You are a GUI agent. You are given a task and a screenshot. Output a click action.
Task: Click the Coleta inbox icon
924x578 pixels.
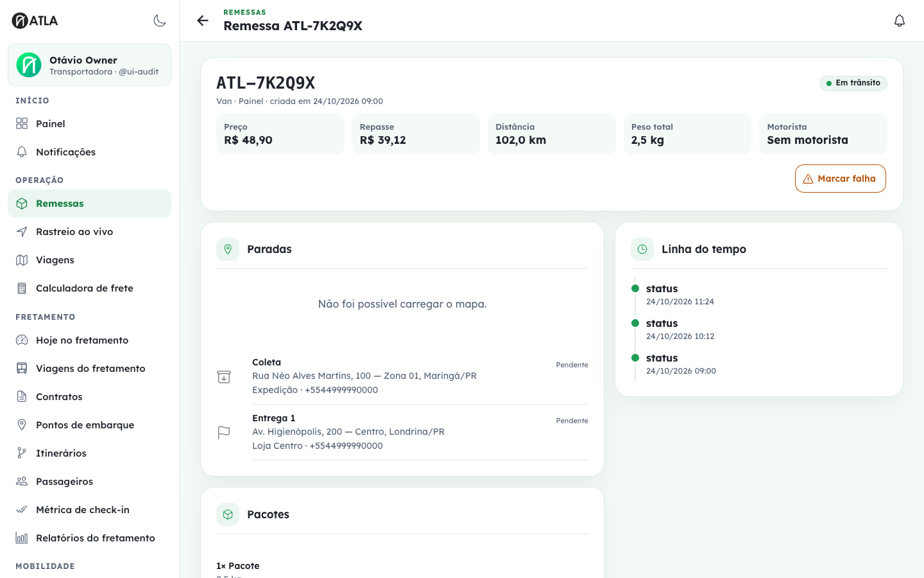(224, 377)
